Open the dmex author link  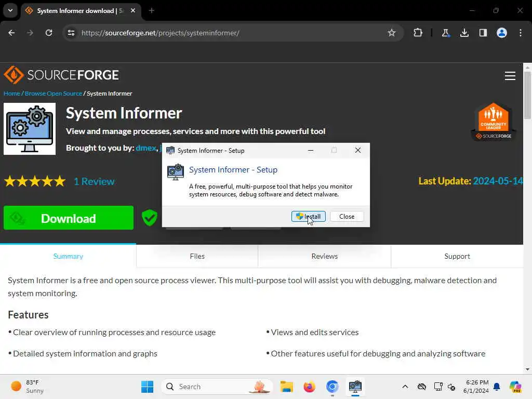click(145, 148)
